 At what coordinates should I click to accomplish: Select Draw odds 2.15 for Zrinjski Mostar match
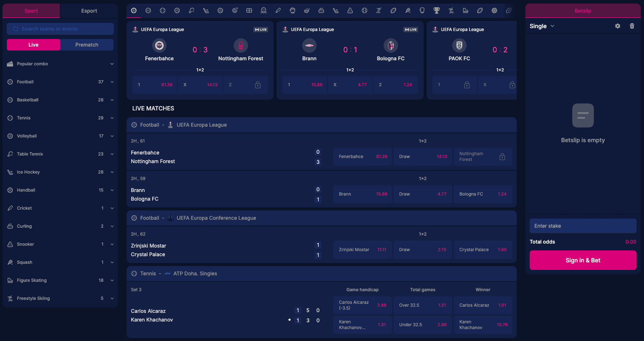click(422, 249)
